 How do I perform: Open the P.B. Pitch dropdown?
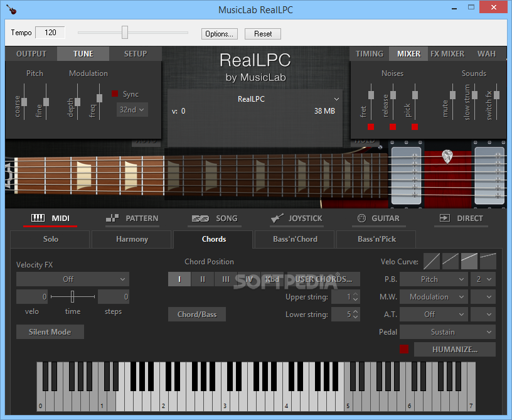434,279
